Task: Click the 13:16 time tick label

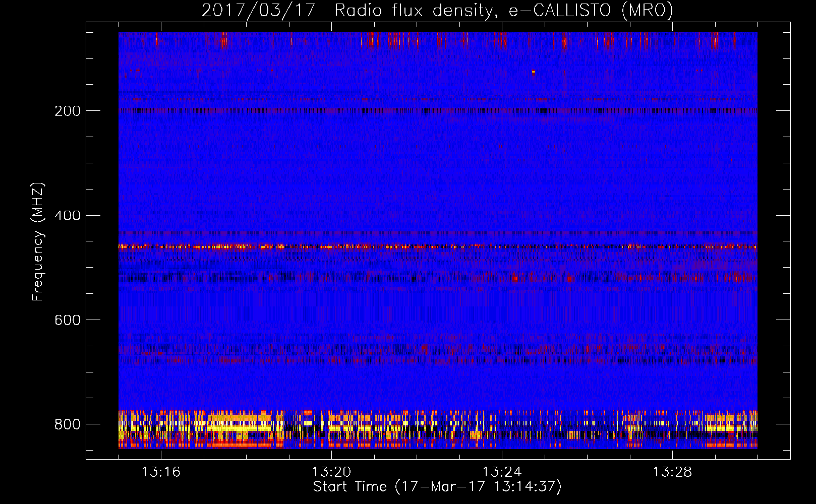Action: [x=161, y=472]
